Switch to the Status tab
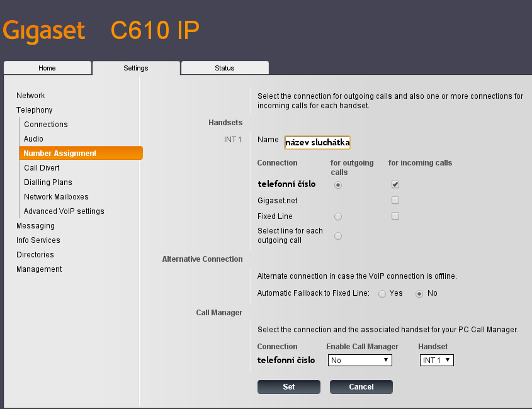Viewport: 532px width, 409px height. [x=224, y=68]
